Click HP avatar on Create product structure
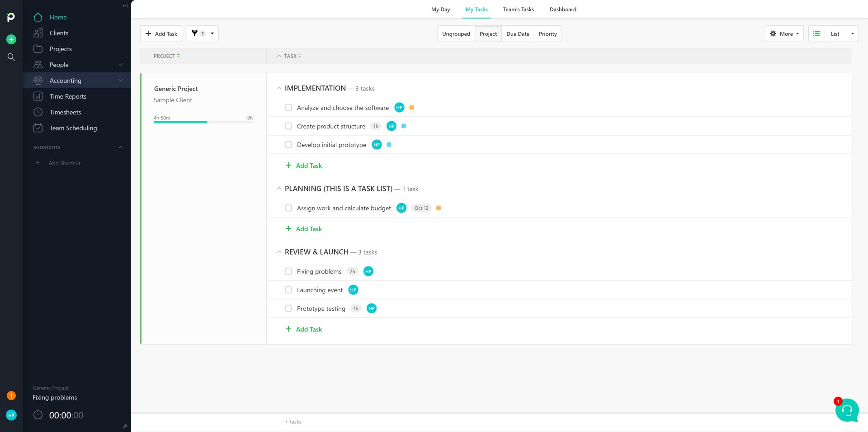Screen dimensions: 868x432 [392, 126]
